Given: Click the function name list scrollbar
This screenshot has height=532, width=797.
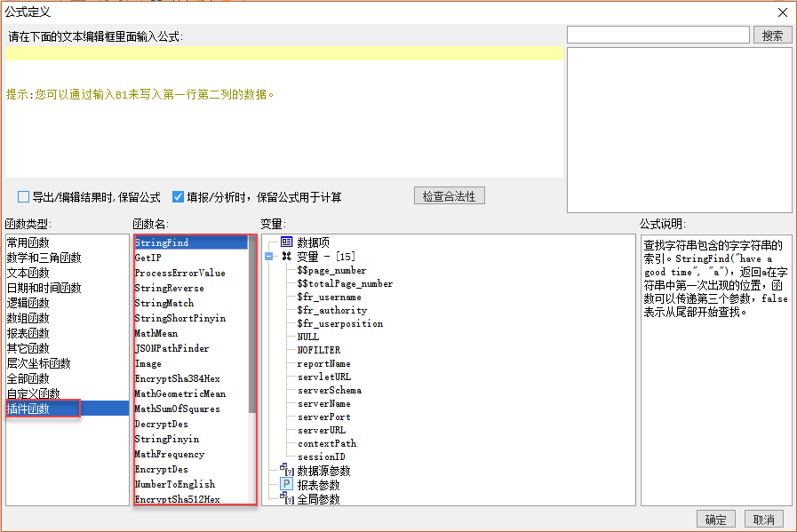Looking at the screenshot, I should coord(252,324).
